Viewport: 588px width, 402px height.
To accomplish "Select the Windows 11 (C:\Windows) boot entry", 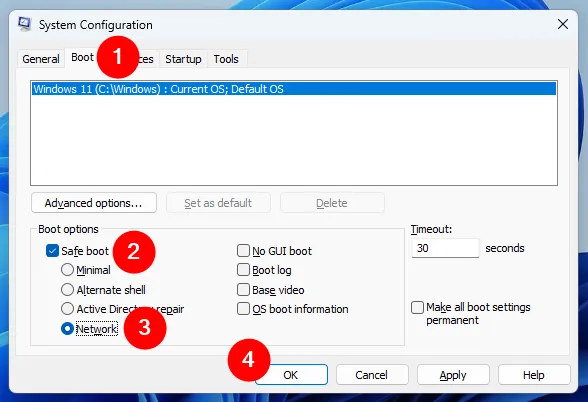I will 294,89.
